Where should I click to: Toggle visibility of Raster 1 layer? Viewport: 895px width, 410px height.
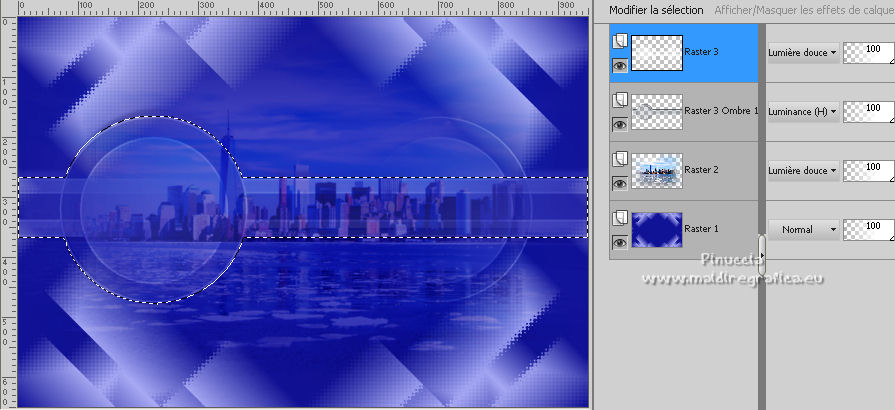[x=620, y=243]
